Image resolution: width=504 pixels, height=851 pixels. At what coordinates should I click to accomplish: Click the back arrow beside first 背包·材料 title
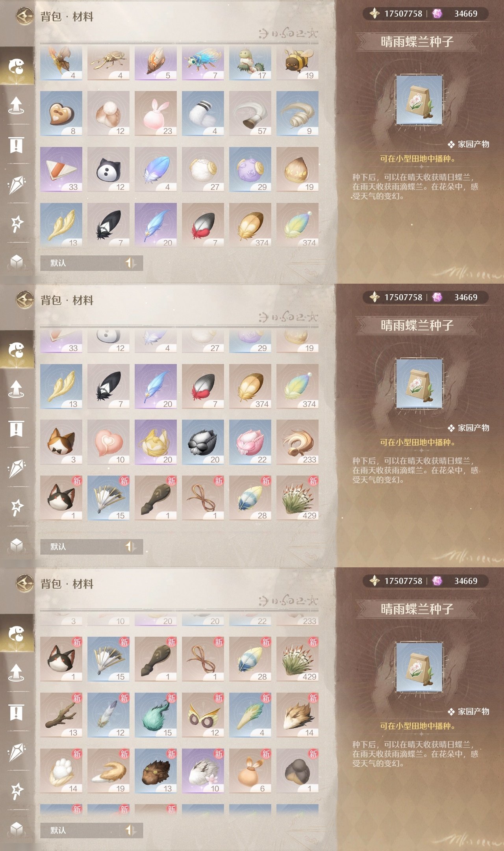(x=25, y=16)
